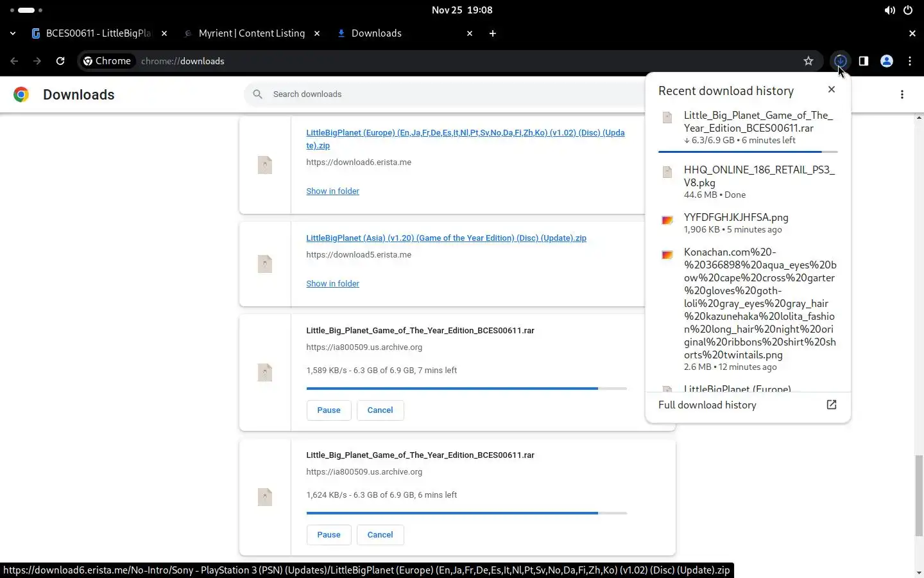Close the Chrome window with X

pos(912,33)
